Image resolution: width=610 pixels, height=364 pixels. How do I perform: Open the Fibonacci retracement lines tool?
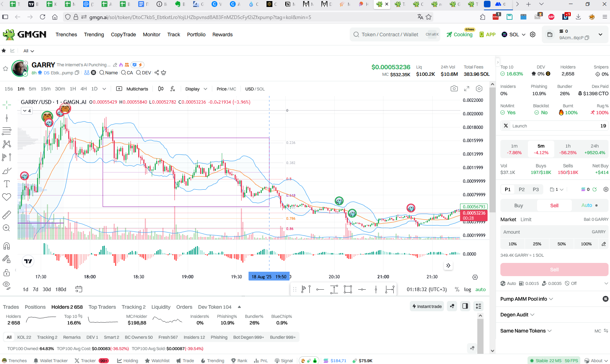[7, 131]
